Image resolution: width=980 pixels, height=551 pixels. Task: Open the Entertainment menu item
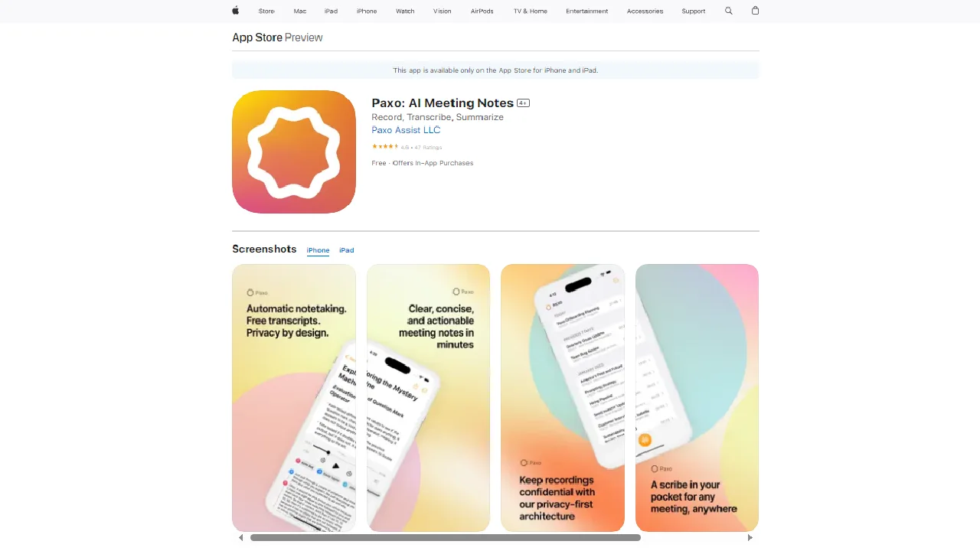[x=587, y=11]
